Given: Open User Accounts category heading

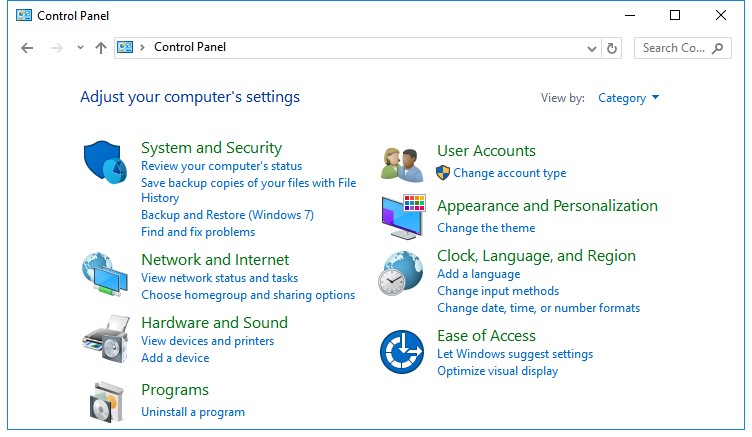Looking at the screenshot, I should tap(486, 151).
